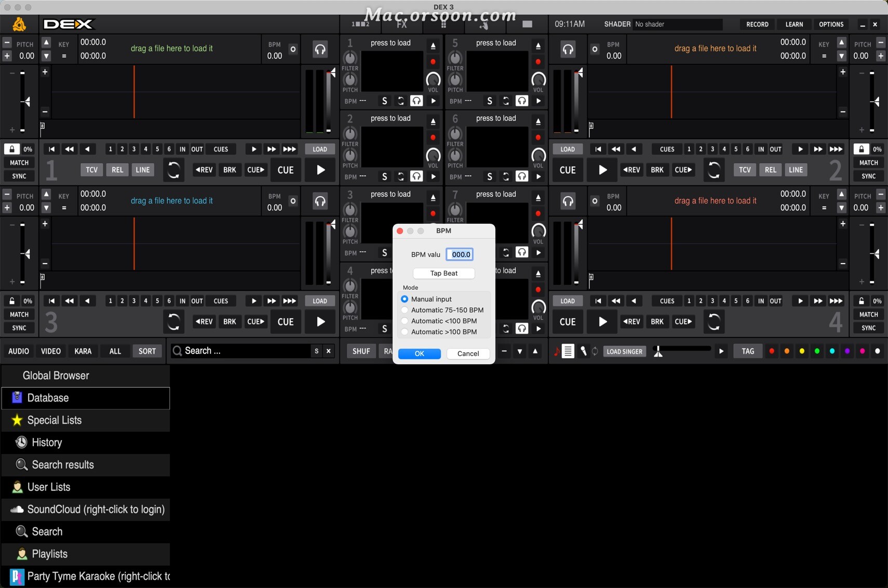
Task: Lower deck 1 key with down arrow
Action: pos(46,56)
